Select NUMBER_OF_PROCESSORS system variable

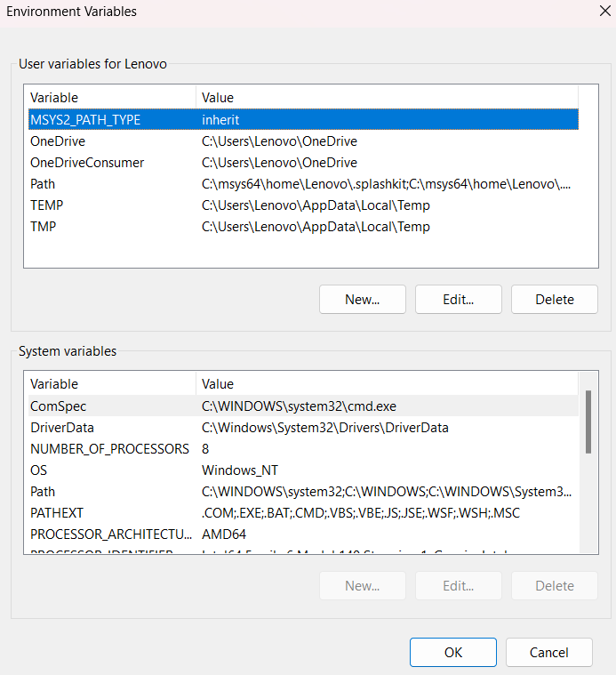pos(303,448)
